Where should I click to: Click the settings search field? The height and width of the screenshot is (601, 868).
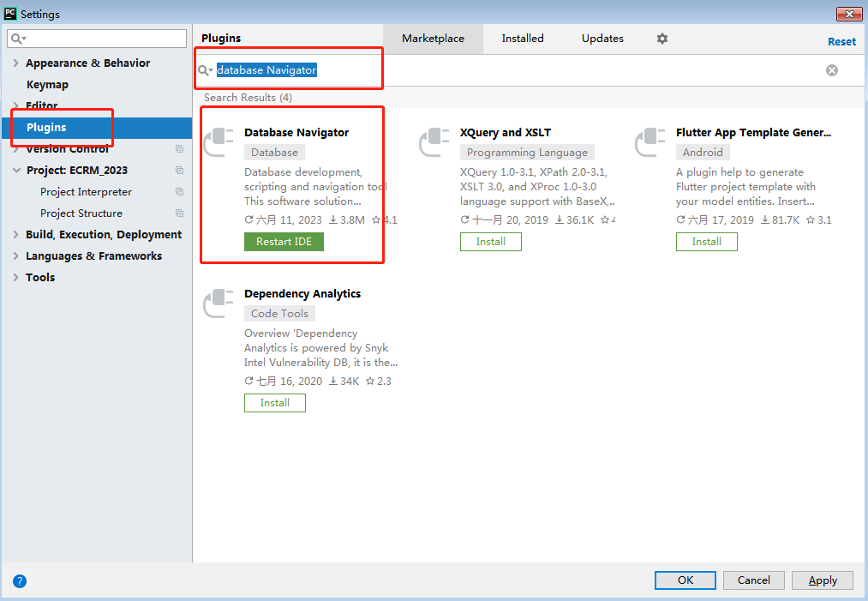point(97,39)
